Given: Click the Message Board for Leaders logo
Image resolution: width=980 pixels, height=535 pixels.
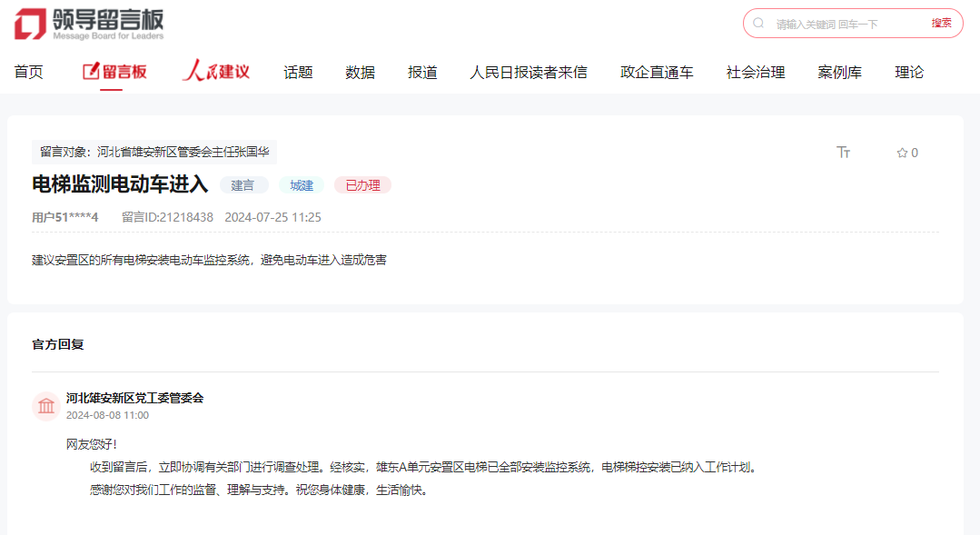Looking at the screenshot, I should (x=89, y=24).
